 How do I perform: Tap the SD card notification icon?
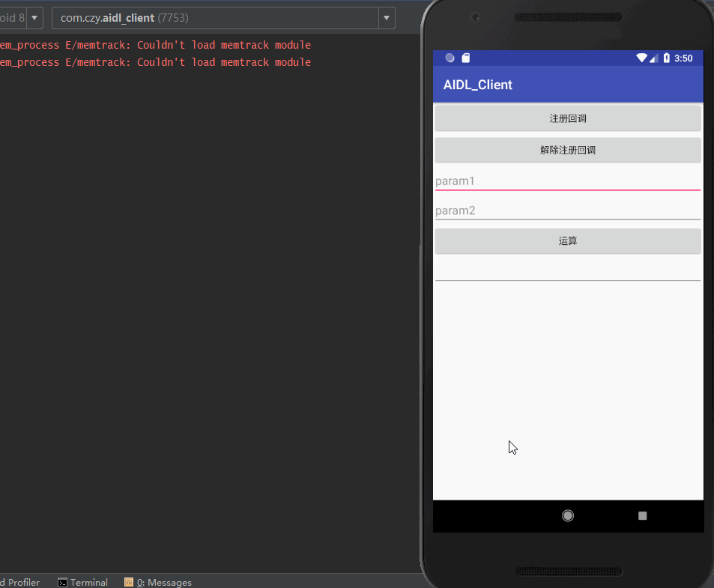466,58
